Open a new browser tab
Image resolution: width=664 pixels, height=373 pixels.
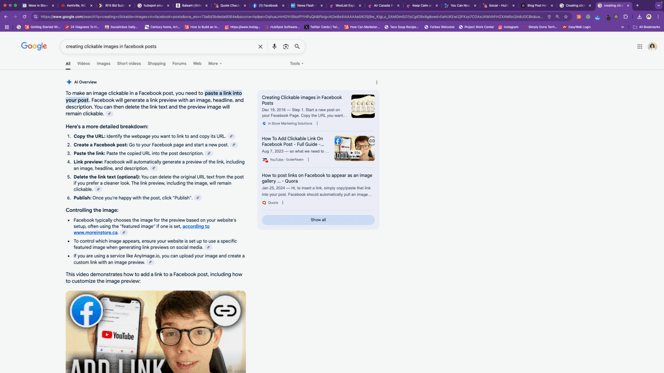pos(637,6)
